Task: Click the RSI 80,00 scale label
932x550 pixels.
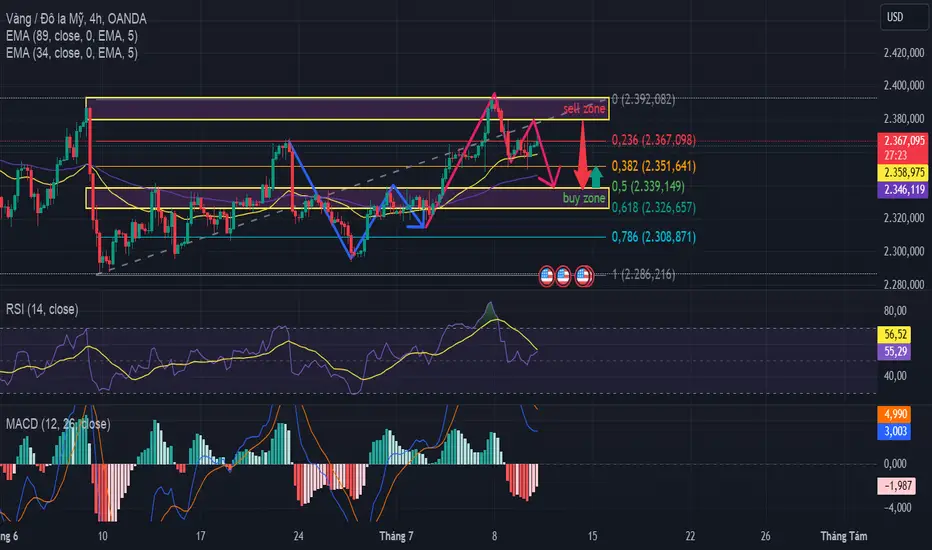Action: tap(895, 310)
